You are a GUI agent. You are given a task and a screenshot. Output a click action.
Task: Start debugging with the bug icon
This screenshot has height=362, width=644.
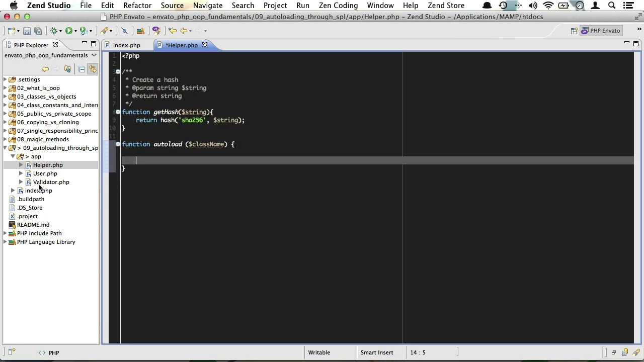point(54,31)
